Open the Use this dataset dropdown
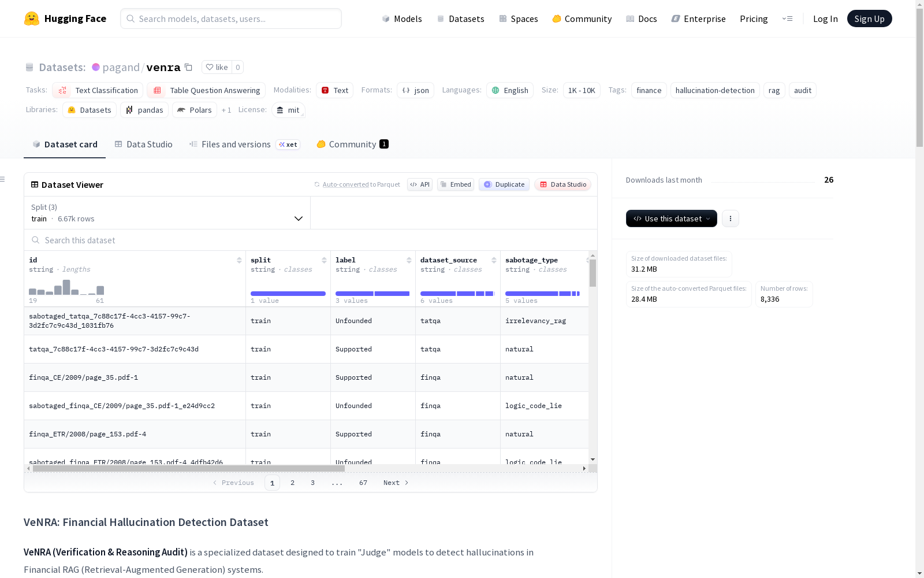This screenshot has width=924, height=578. coord(672,218)
